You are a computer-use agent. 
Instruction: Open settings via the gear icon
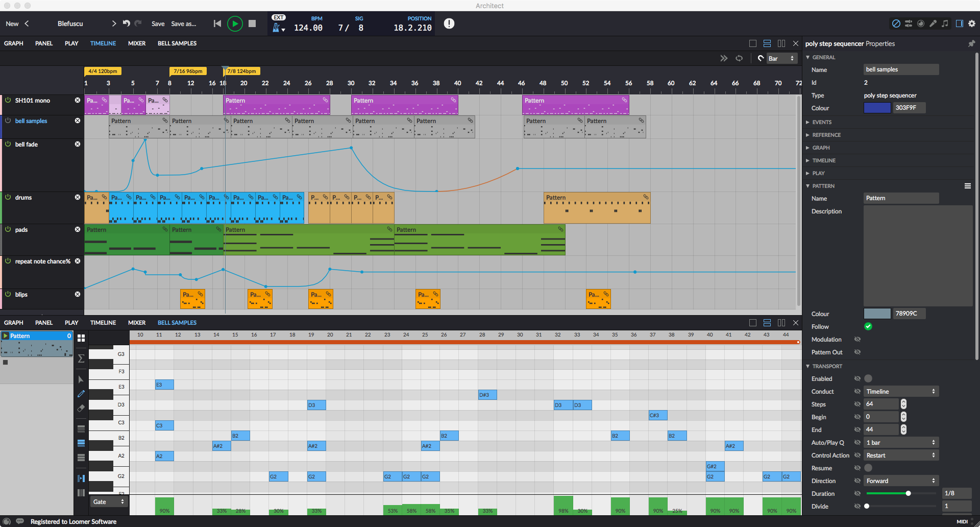coord(972,23)
